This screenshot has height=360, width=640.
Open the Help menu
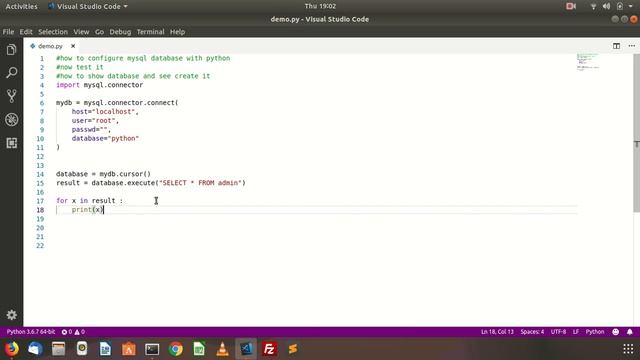(177, 32)
